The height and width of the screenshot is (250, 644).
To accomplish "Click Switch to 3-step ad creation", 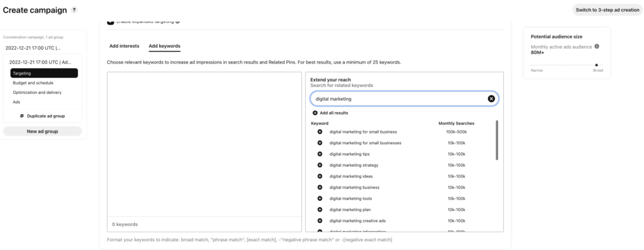I will click(607, 10).
